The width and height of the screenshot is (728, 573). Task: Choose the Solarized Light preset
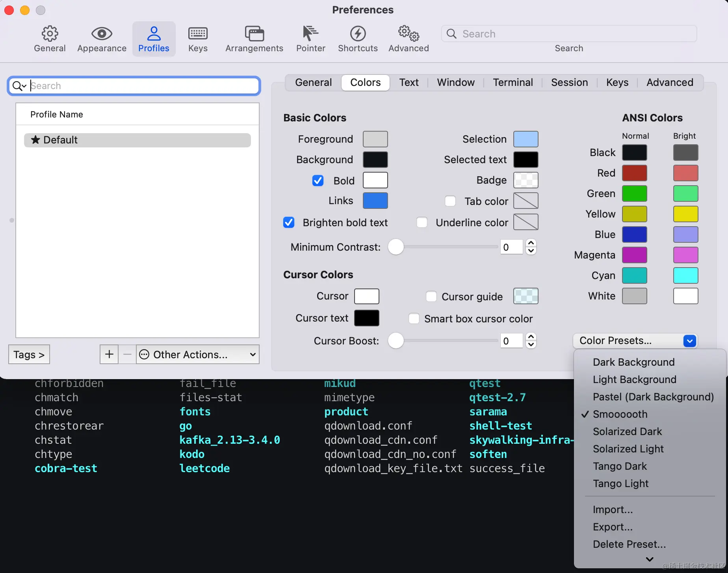point(650,449)
